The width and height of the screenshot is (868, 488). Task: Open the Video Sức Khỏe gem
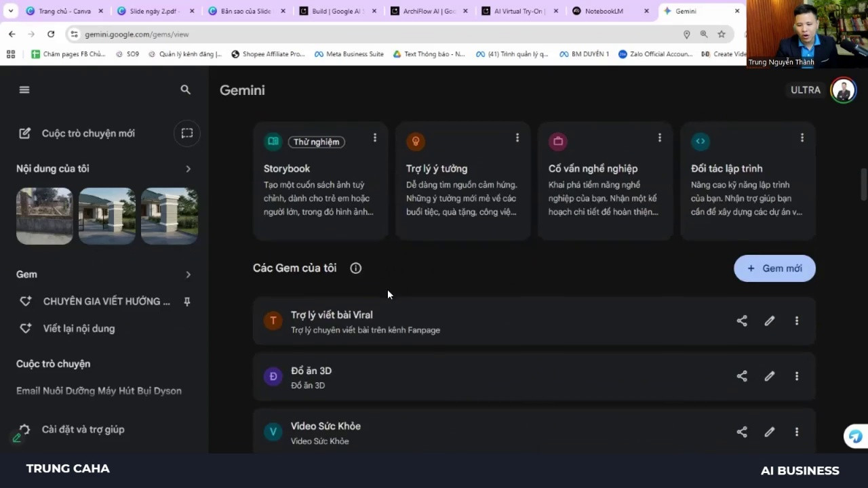(x=534, y=431)
